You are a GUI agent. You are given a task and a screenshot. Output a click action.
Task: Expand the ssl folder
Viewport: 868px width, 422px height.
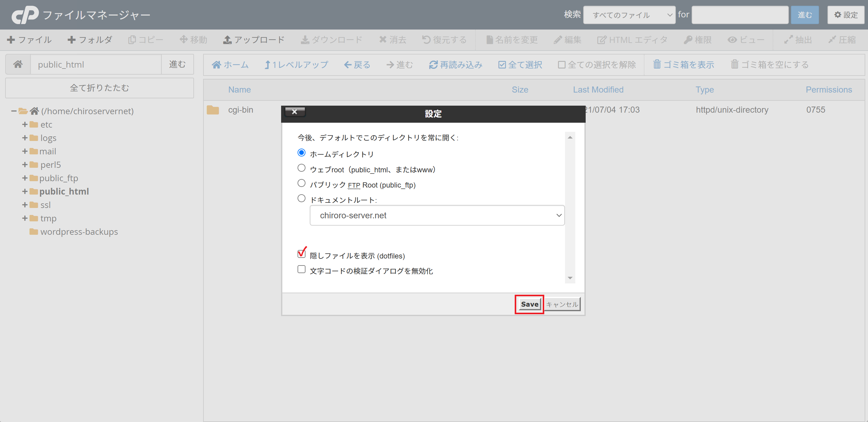coord(25,205)
